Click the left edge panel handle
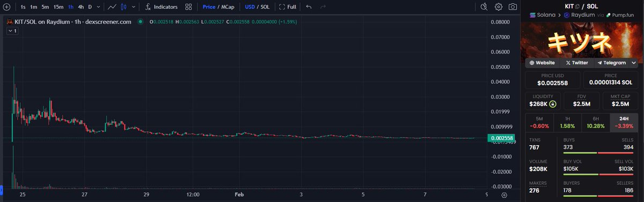The width and height of the screenshot is (644, 202). coord(2,190)
